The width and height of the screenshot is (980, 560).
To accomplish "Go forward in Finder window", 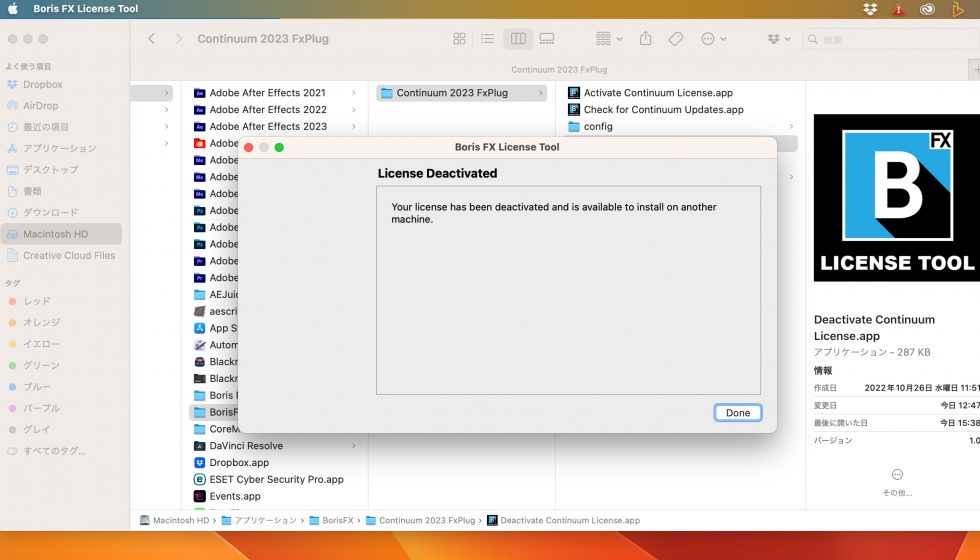I will pos(179,39).
